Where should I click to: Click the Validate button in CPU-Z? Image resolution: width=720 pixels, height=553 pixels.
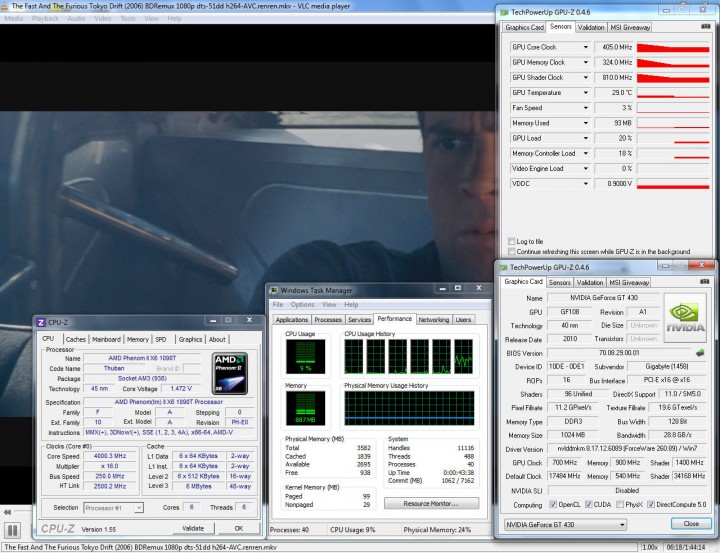193,528
